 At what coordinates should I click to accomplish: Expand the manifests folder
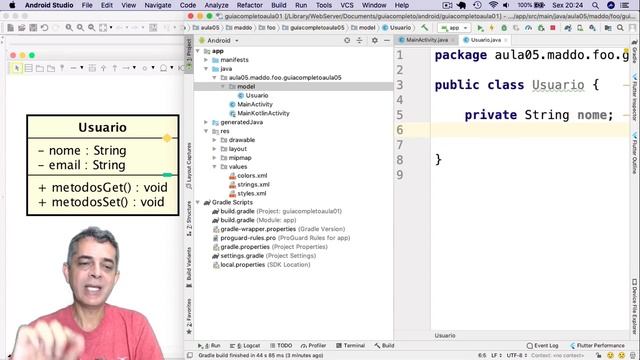(x=206, y=60)
